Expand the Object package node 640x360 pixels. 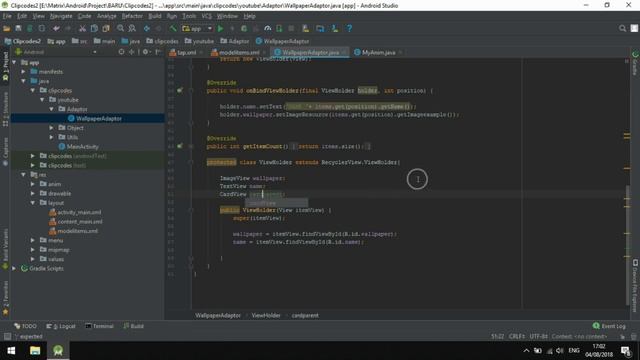[52, 128]
